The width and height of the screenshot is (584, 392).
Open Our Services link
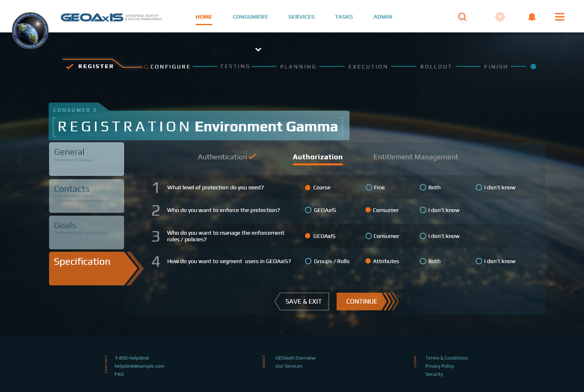click(x=289, y=366)
